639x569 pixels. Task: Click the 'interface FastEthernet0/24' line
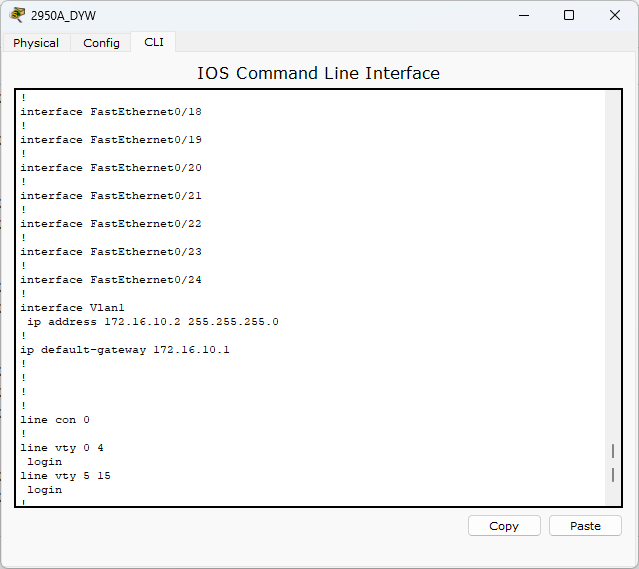[111, 280]
